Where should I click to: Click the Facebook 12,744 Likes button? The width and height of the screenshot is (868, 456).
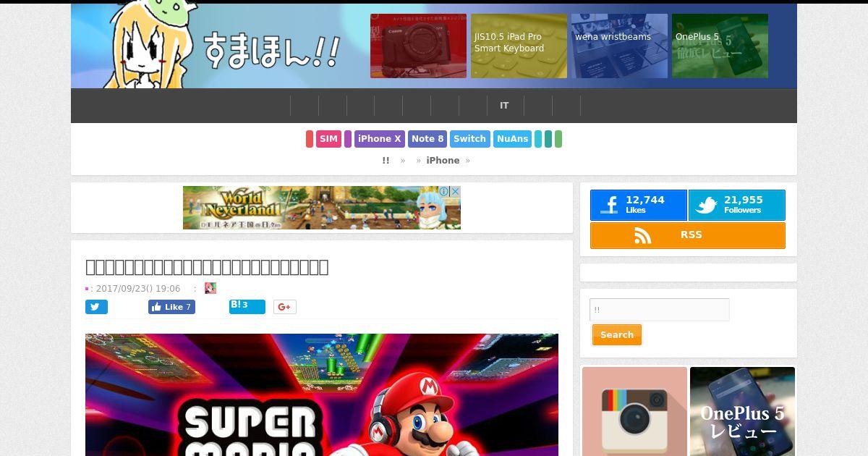tap(639, 205)
